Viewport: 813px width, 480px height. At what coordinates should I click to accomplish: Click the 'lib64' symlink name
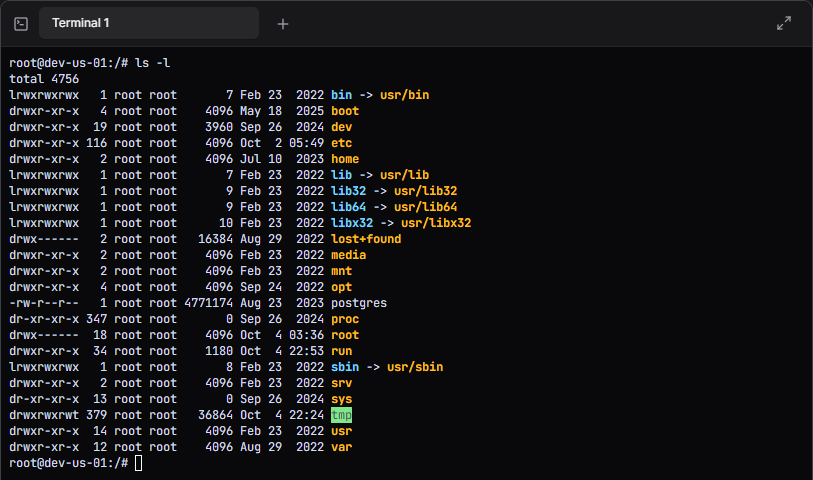click(348, 207)
